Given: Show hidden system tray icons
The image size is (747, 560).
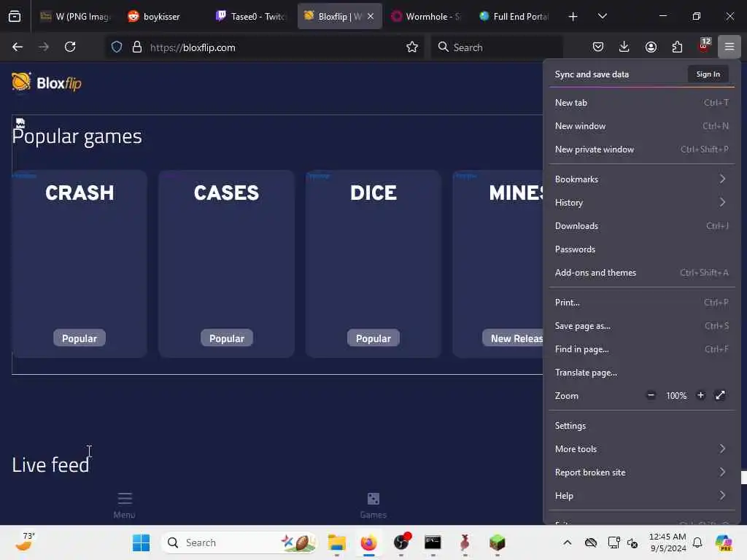Looking at the screenshot, I should [x=568, y=542].
